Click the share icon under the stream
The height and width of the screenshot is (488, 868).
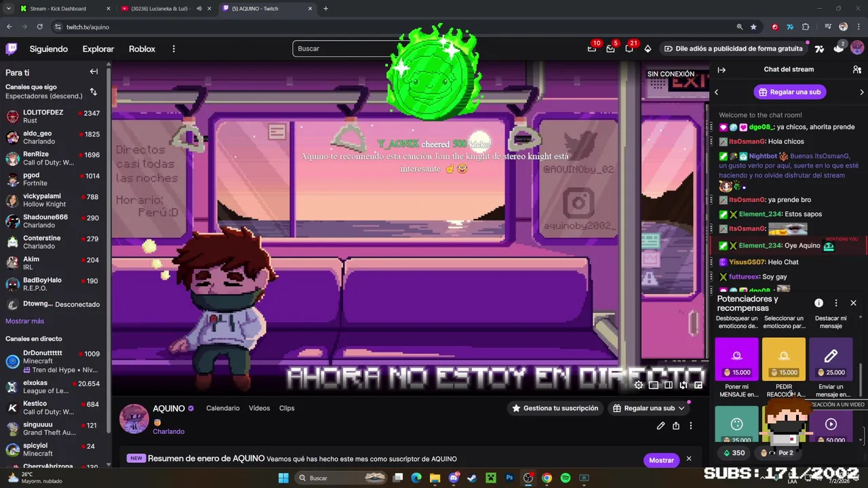click(x=676, y=426)
